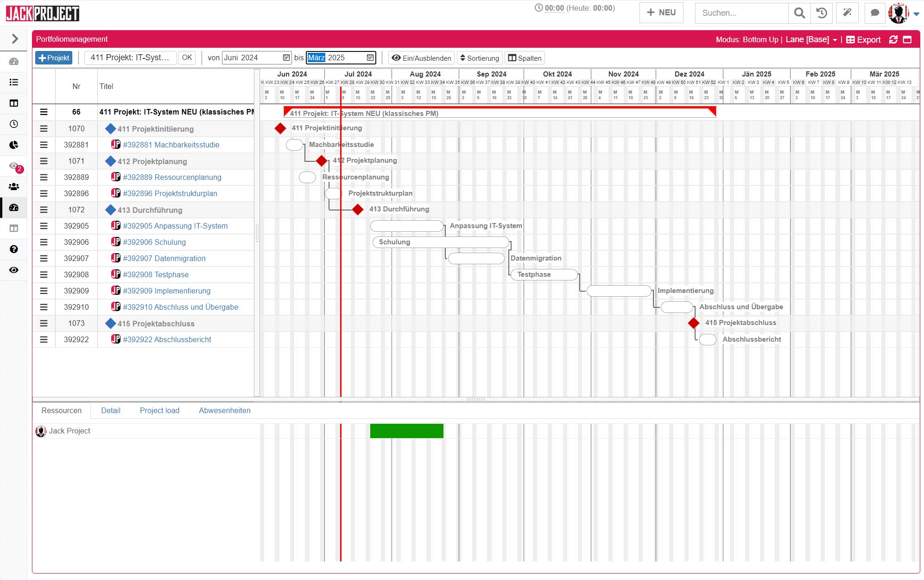Viewport: 924px width, 580px height.
Task: Open the clock time tracking sidebar icon
Action: pos(14,124)
